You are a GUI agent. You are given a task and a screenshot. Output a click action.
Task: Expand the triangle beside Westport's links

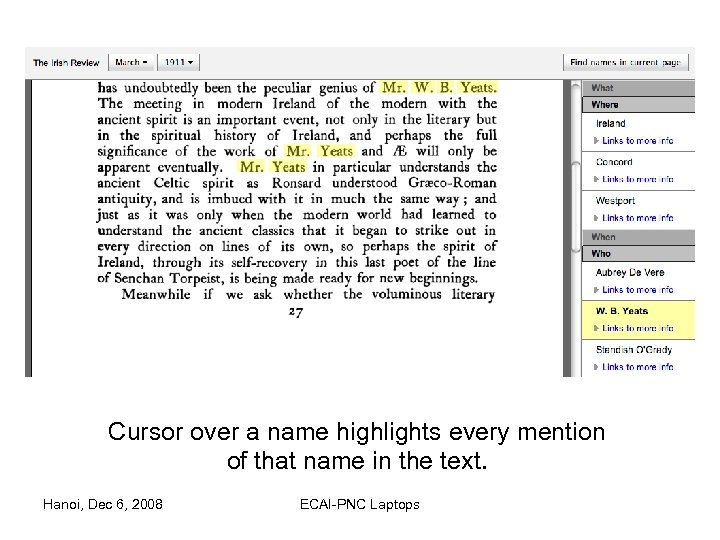pos(596,218)
